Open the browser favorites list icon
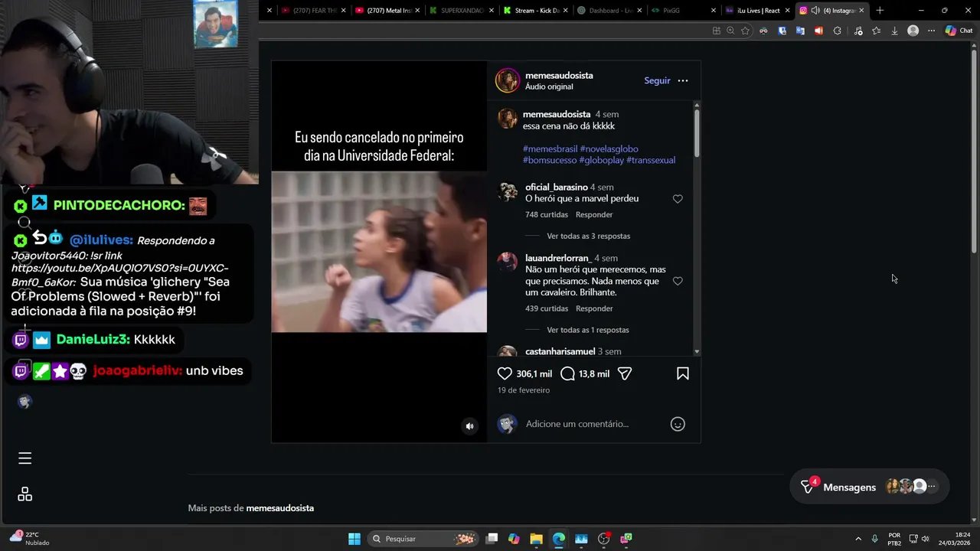The height and width of the screenshot is (551, 980). click(x=876, y=31)
